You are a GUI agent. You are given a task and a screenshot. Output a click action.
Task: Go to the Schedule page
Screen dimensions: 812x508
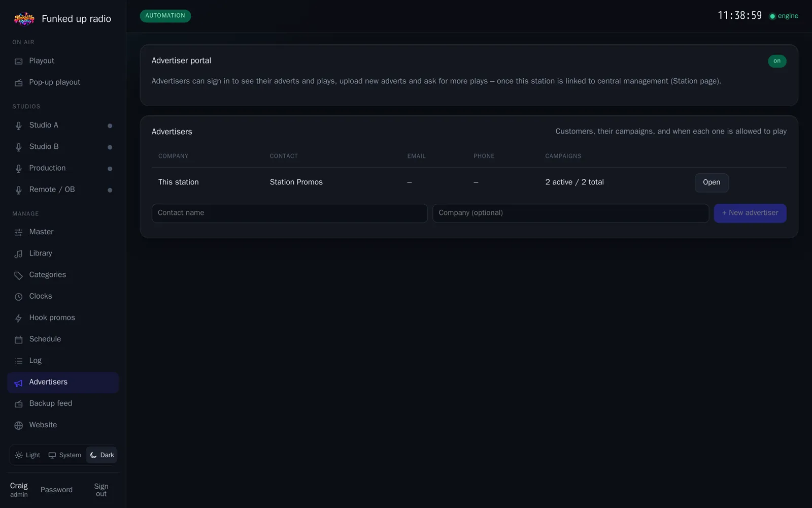click(63, 339)
